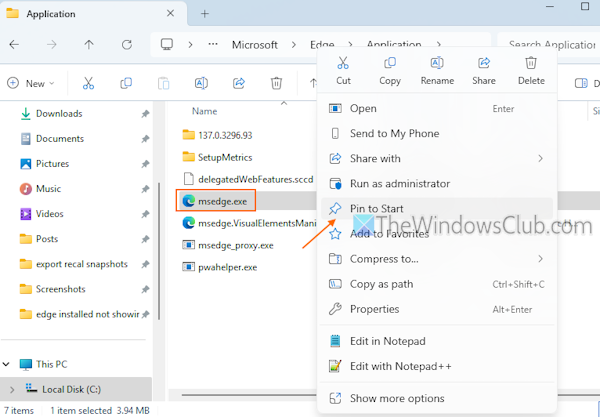Screen dimensions: 600x417
Task: Select msedge.VisualElementsManifest file
Action: [249, 223]
